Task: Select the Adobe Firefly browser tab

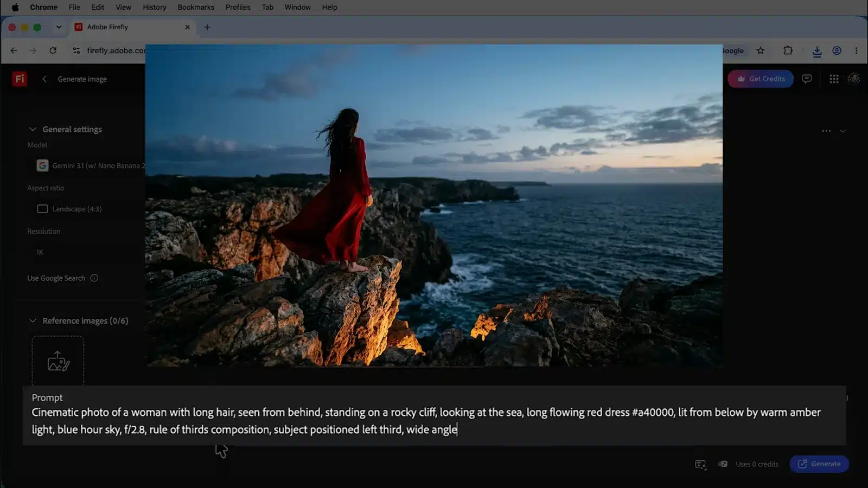Action: (x=133, y=27)
